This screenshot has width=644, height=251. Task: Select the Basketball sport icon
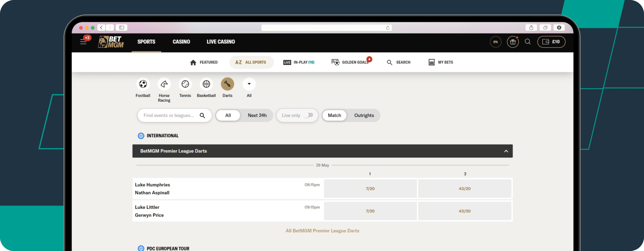(x=206, y=84)
